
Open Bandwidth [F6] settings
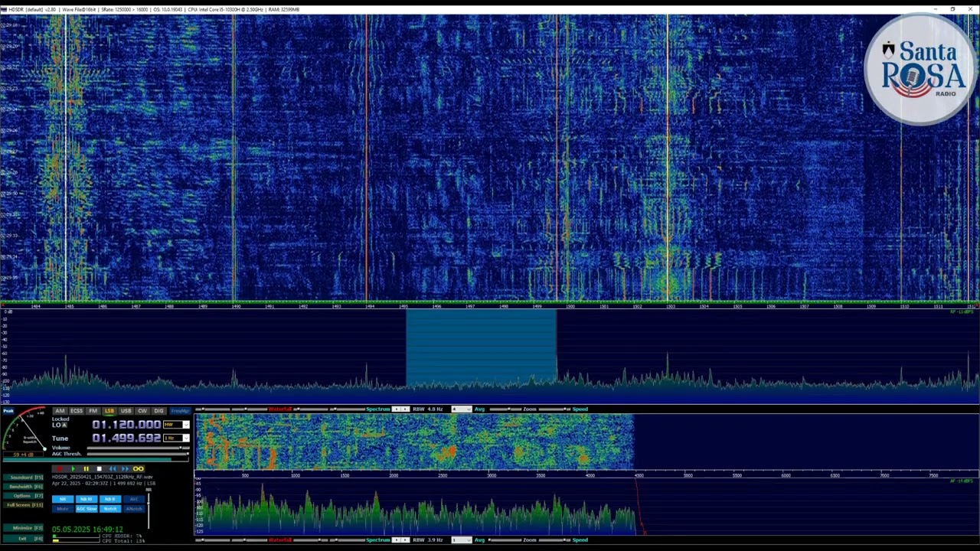(x=23, y=487)
